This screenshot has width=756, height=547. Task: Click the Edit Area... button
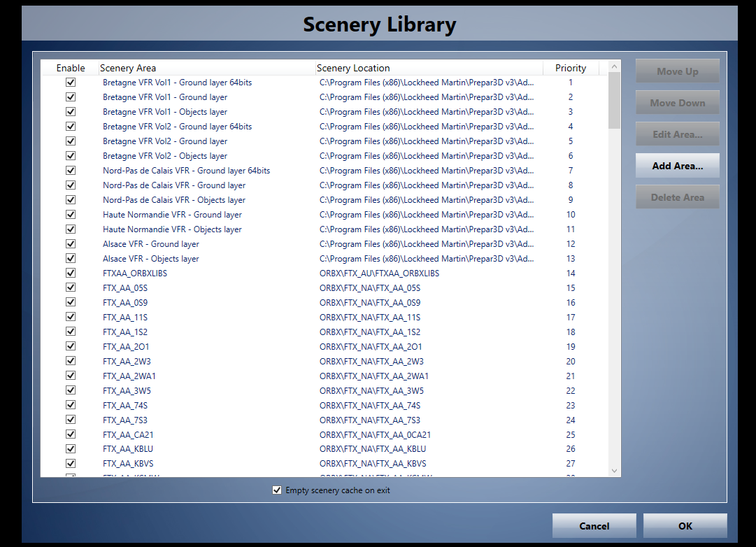click(678, 134)
